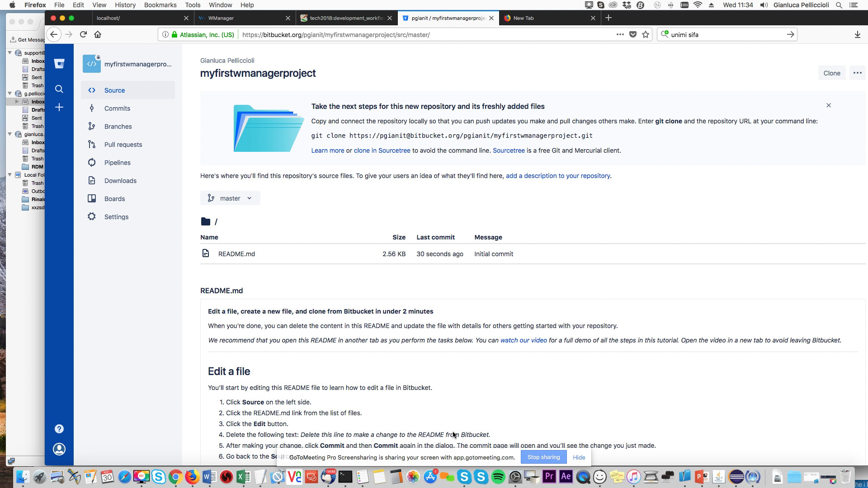Viewport: 868px width, 488px height.
Task: Go to Pipelines in the sidebar
Action: (117, 163)
